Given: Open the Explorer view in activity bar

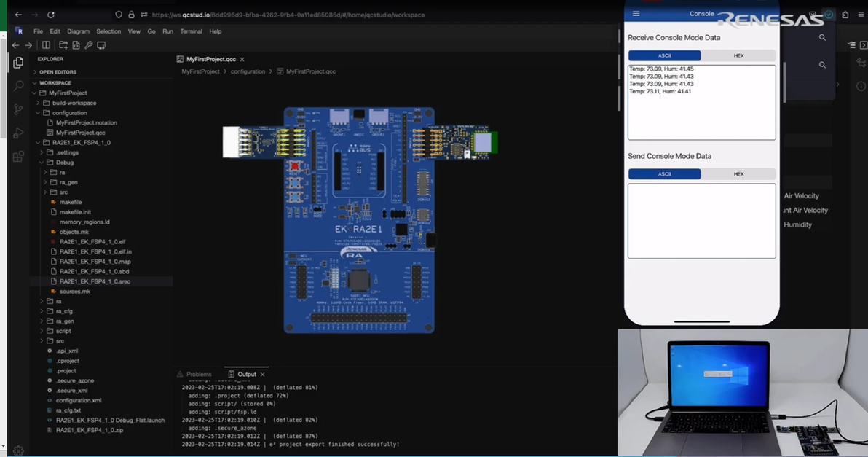Looking at the screenshot, I should pyautogui.click(x=18, y=63).
